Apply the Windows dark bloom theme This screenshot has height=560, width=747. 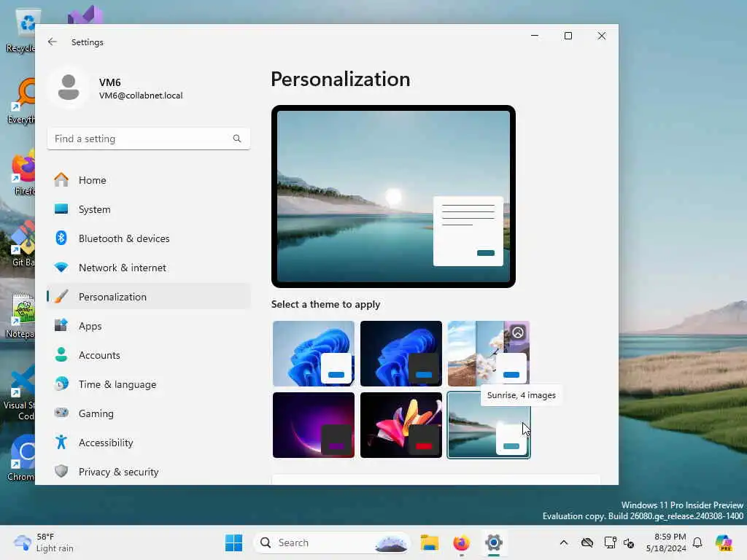click(401, 354)
